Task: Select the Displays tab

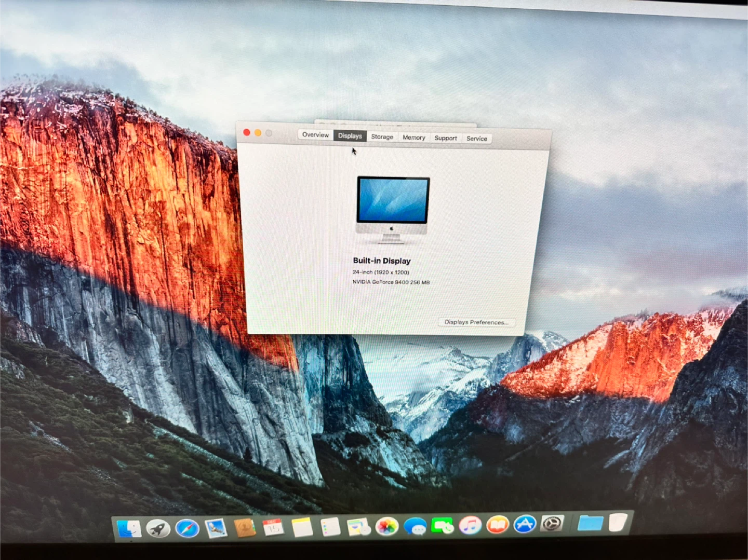Action: (x=350, y=136)
